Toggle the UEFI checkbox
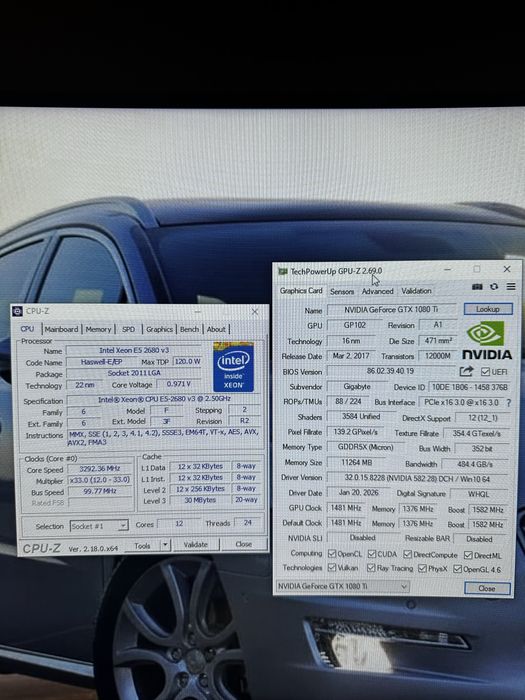This screenshot has width=525, height=700. (x=485, y=371)
